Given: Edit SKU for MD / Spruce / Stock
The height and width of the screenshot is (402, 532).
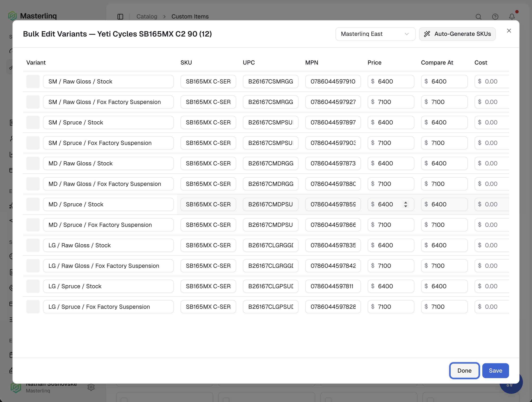Looking at the screenshot, I should 208,204.
